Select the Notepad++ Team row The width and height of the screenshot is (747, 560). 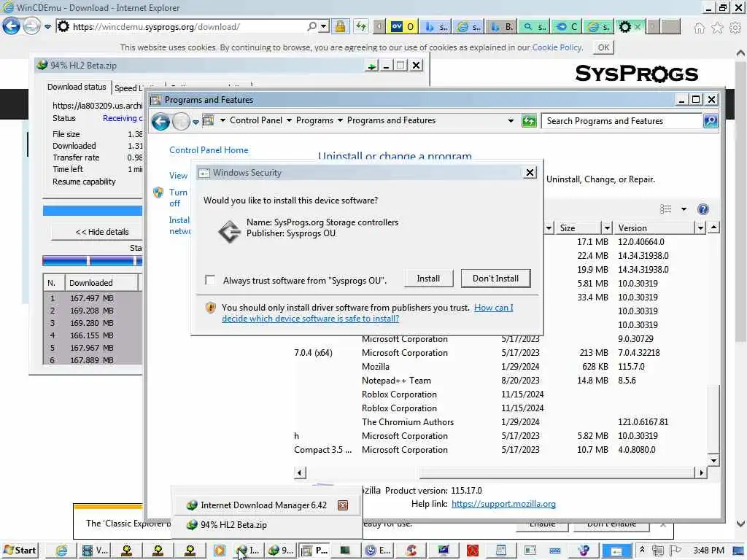pos(500,381)
